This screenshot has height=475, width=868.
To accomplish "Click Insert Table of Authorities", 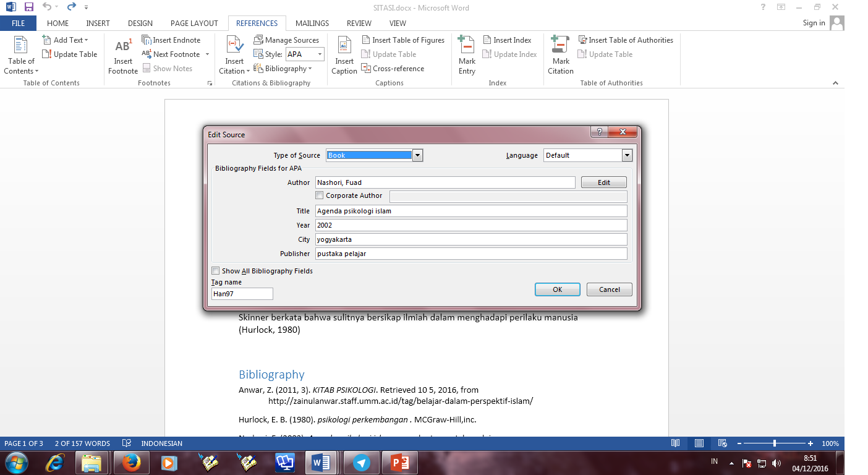I will [626, 40].
